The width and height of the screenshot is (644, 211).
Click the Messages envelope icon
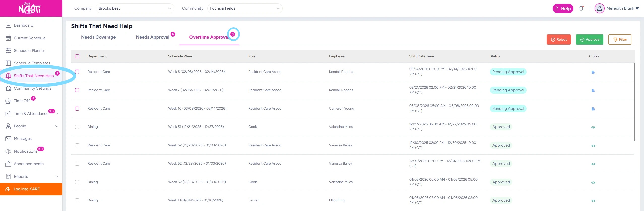(x=8, y=139)
